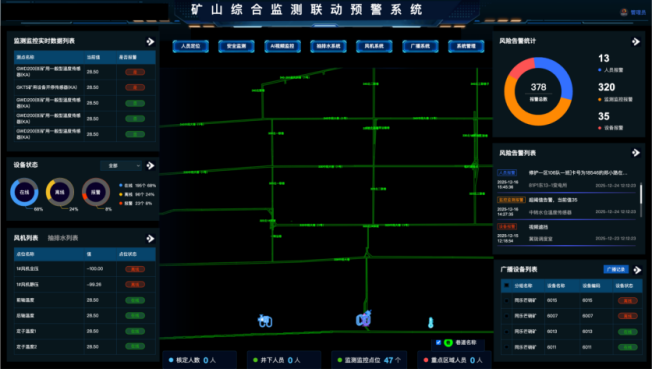Viewport: 652px width, 369px height.
Task: Click the green status badge of 前轴温度
Action: coord(135,300)
